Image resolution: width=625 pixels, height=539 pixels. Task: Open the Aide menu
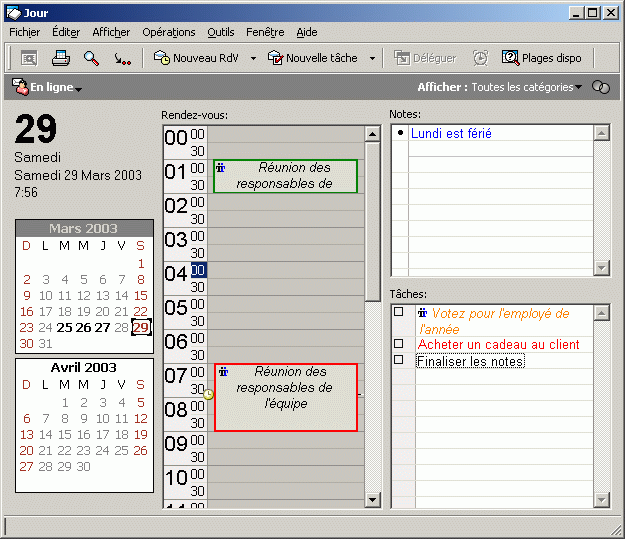pos(307,32)
